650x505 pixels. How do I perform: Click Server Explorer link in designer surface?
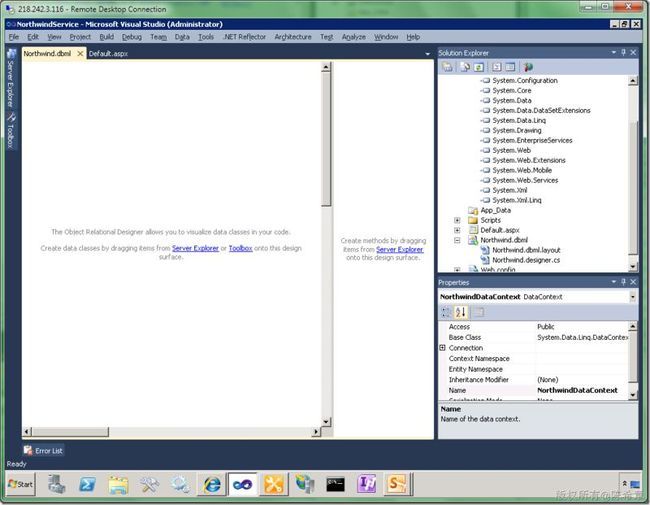tap(195, 248)
